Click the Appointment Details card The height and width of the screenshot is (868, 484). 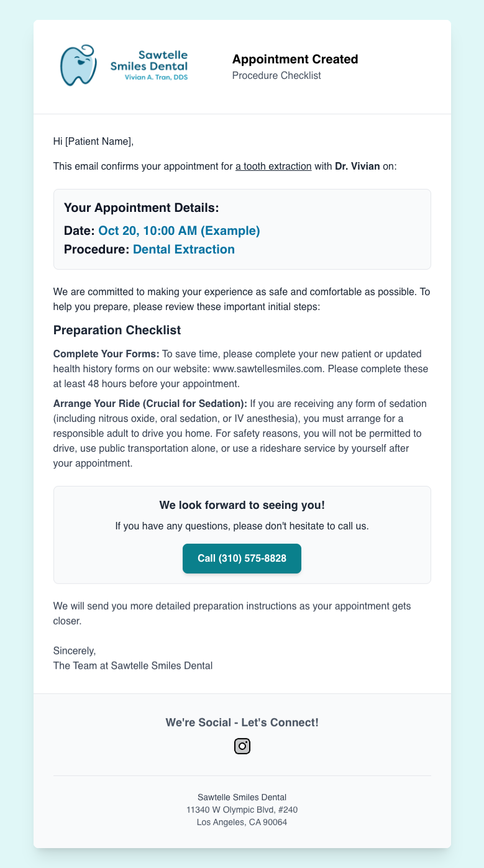(242, 229)
